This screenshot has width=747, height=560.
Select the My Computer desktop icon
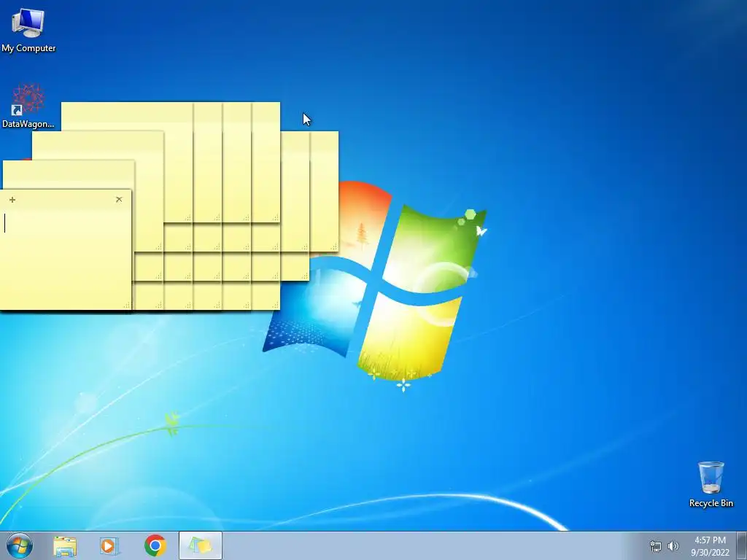[x=28, y=30]
